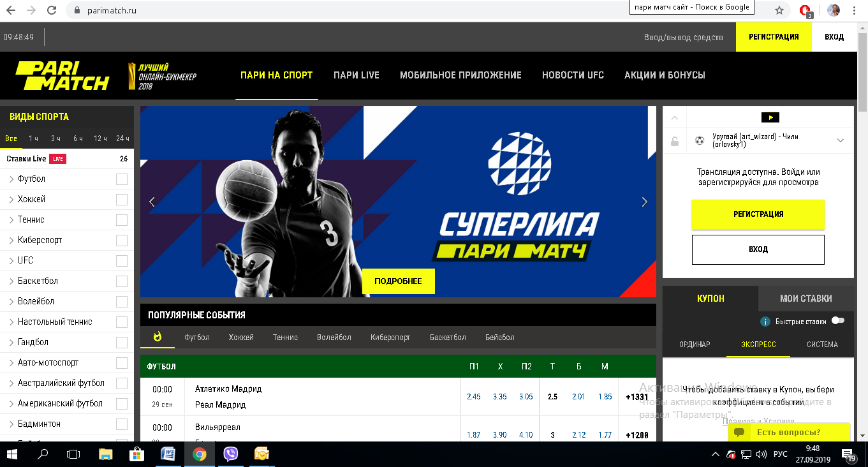Open МОБИЛЬНОЕ ПРИЛОЖЕНИЕ menu item
The image size is (868, 467).
point(460,75)
